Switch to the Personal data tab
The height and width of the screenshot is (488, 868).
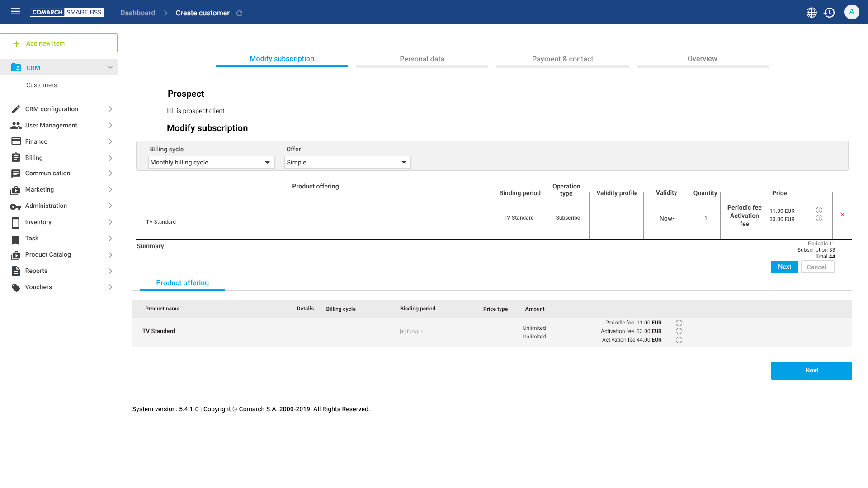(422, 59)
